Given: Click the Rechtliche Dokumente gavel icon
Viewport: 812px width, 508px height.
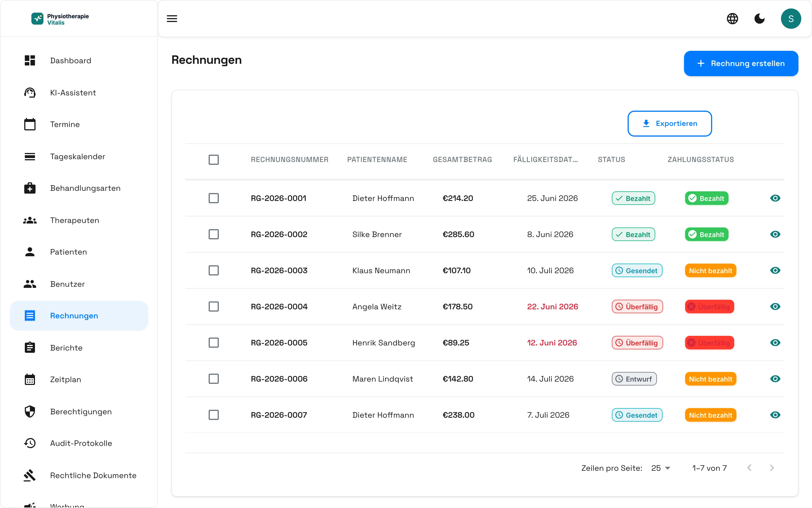Looking at the screenshot, I should pyautogui.click(x=30, y=476).
